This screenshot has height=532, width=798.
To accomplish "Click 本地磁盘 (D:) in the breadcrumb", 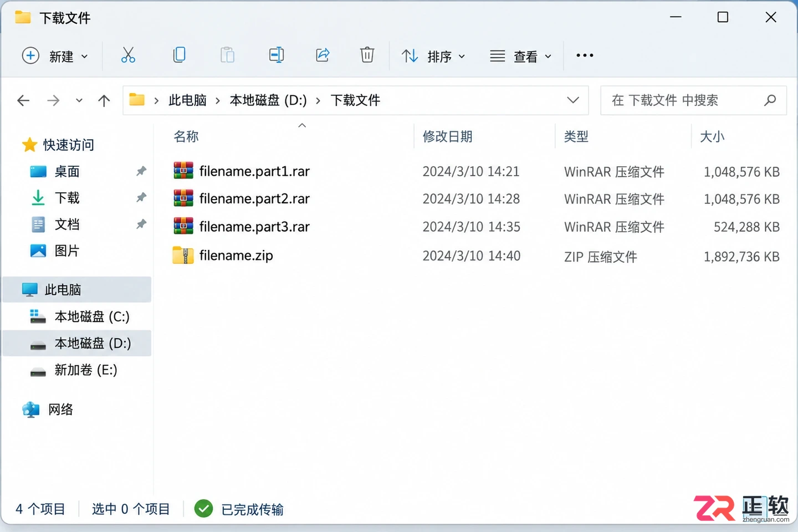I will click(x=268, y=100).
